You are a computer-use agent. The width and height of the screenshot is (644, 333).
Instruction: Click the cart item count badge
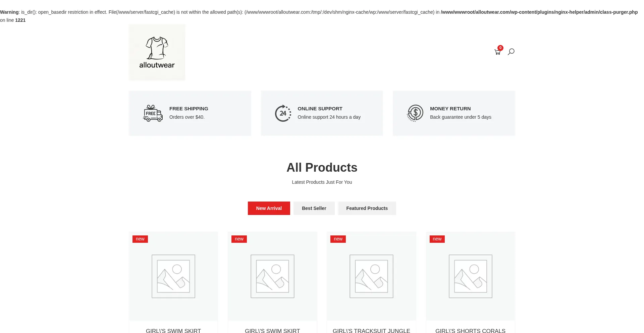(500, 48)
